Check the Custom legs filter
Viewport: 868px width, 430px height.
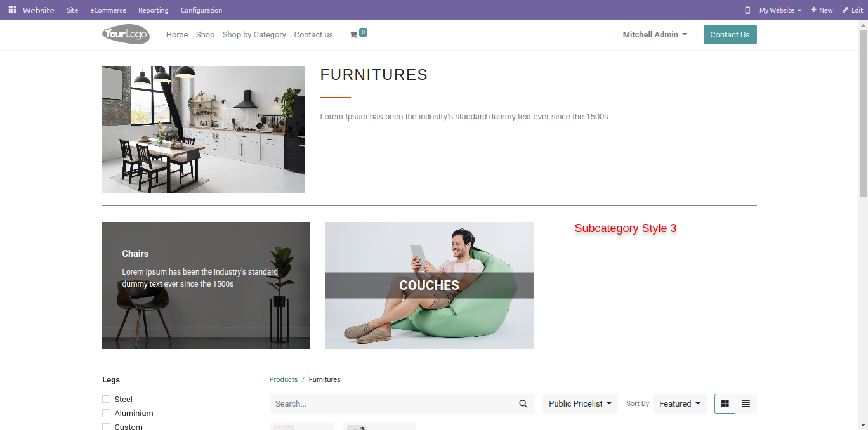tap(106, 427)
